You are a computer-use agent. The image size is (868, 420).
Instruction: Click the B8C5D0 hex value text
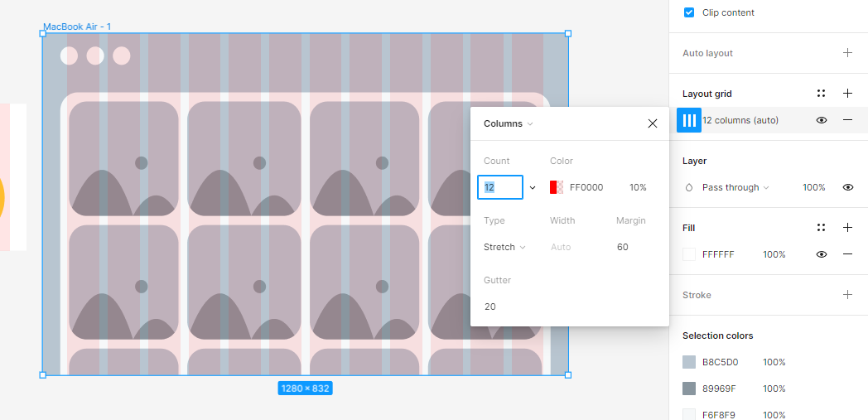pyautogui.click(x=721, y=363)
